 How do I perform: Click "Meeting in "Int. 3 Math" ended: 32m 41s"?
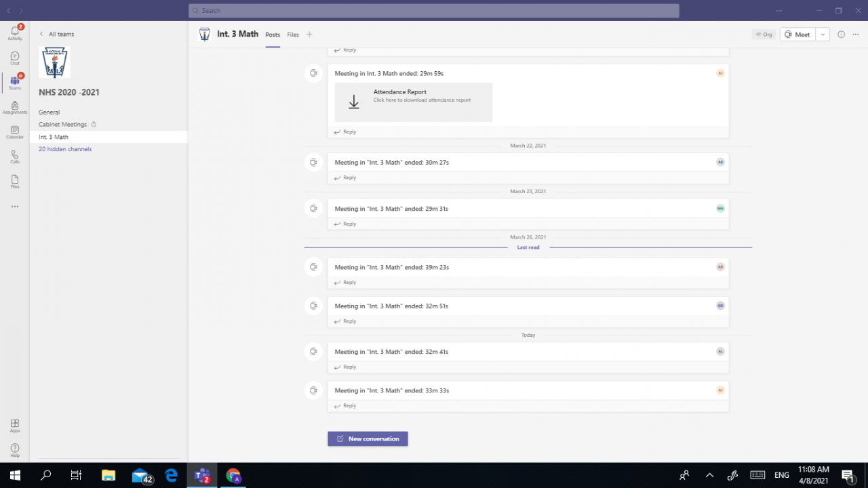(391, 352)
